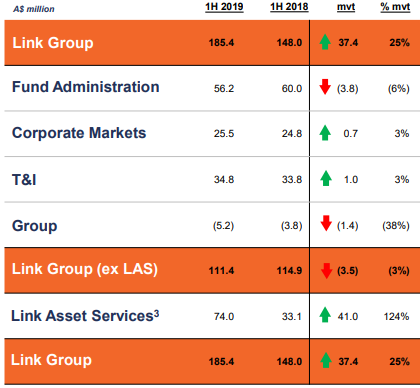Click the % mvt column header
This screenshot has height=388, width=420.
pyautogui.click(x=395, y=7)
